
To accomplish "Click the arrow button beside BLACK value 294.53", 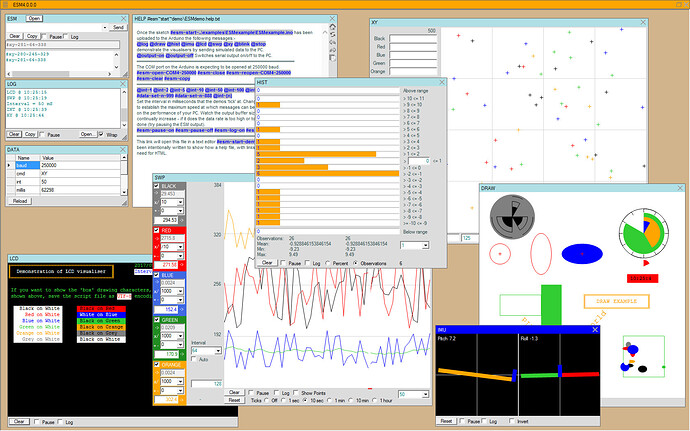I will 182,220.
